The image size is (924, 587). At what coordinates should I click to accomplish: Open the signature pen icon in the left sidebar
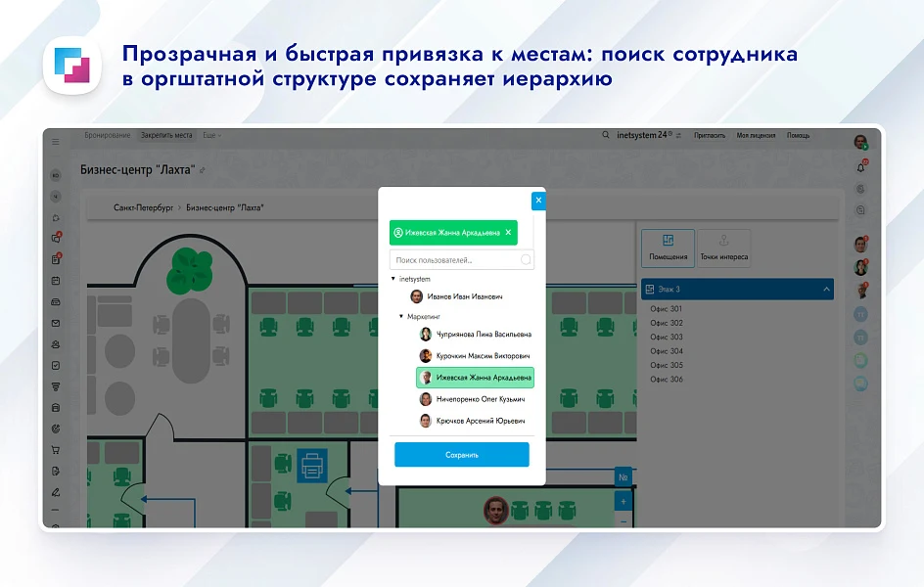tap(56, 492)
